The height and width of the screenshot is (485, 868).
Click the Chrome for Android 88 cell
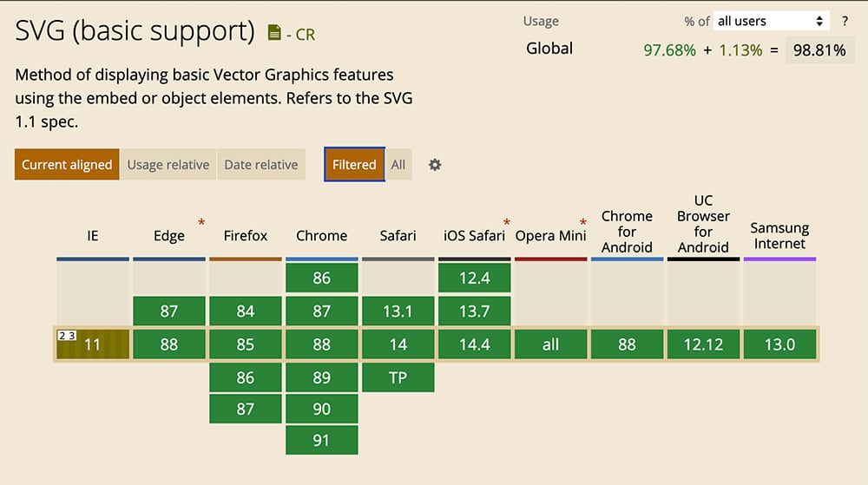pyautogui.click(x=628, y=344)
